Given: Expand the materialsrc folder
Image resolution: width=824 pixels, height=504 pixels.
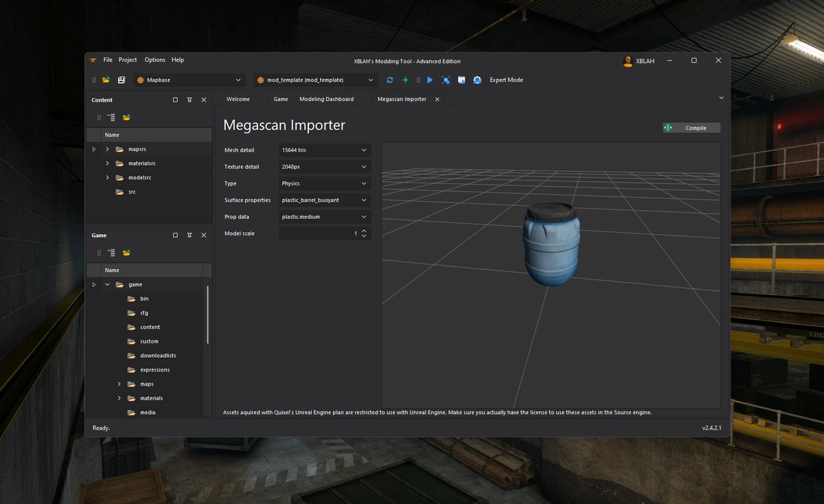Looking at the screenshot, I should click(x=107, y=163).
